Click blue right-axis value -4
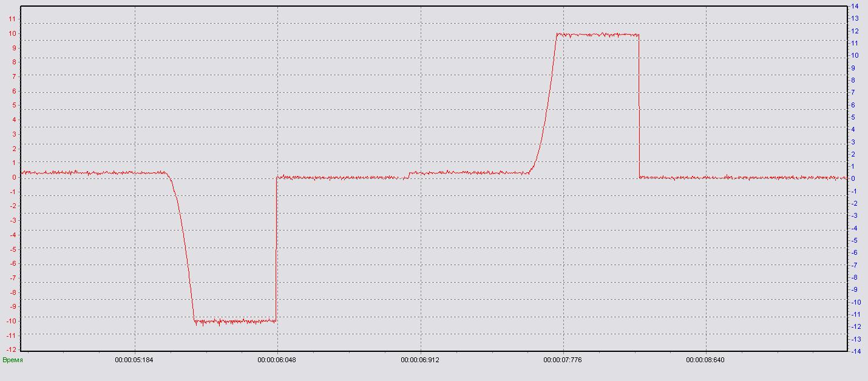The height and width of the screenshot is (381, 868). click(x=854, y=228)
